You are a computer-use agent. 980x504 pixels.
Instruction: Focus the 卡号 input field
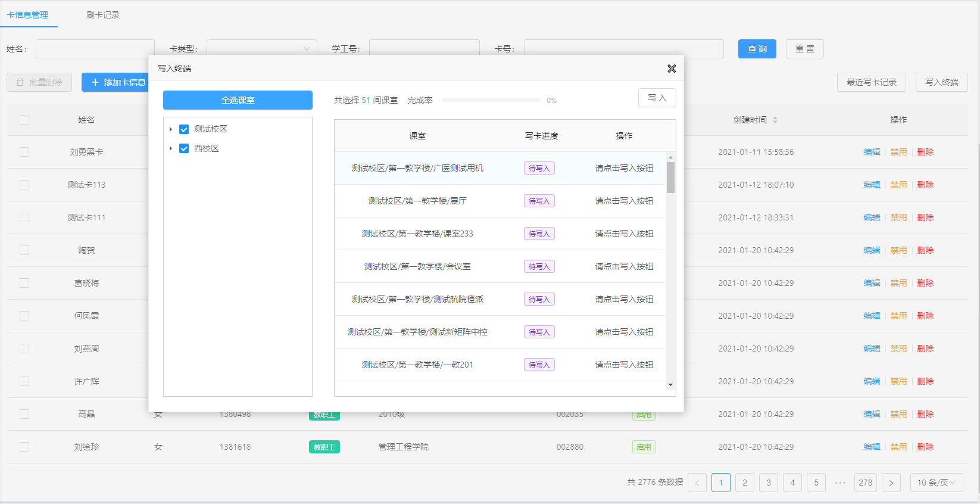point(624,49)
